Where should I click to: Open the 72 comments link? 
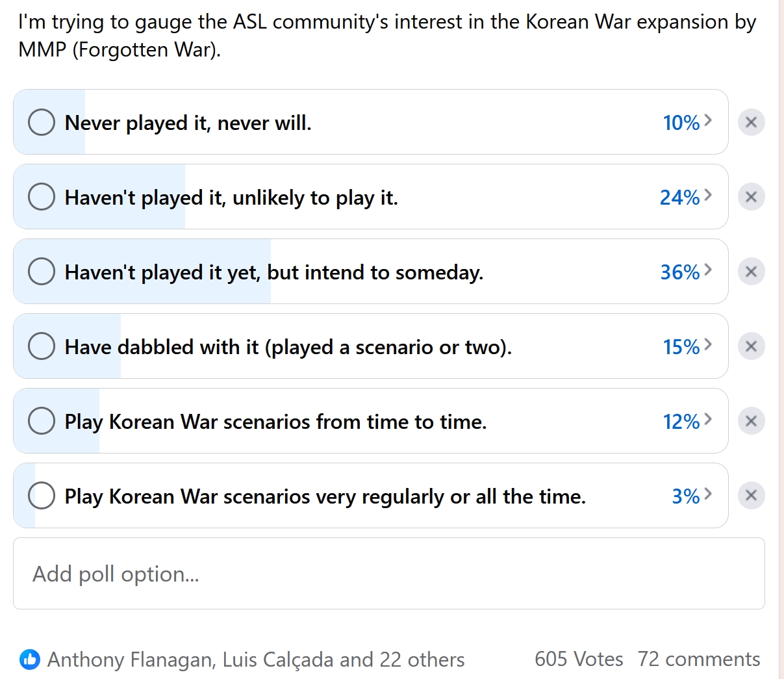(698, 660)
